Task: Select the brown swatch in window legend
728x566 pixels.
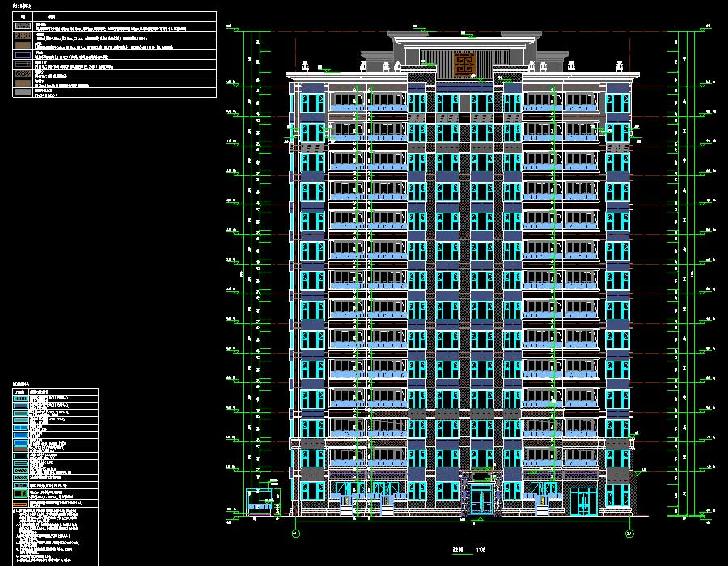Action: [20, 449]
